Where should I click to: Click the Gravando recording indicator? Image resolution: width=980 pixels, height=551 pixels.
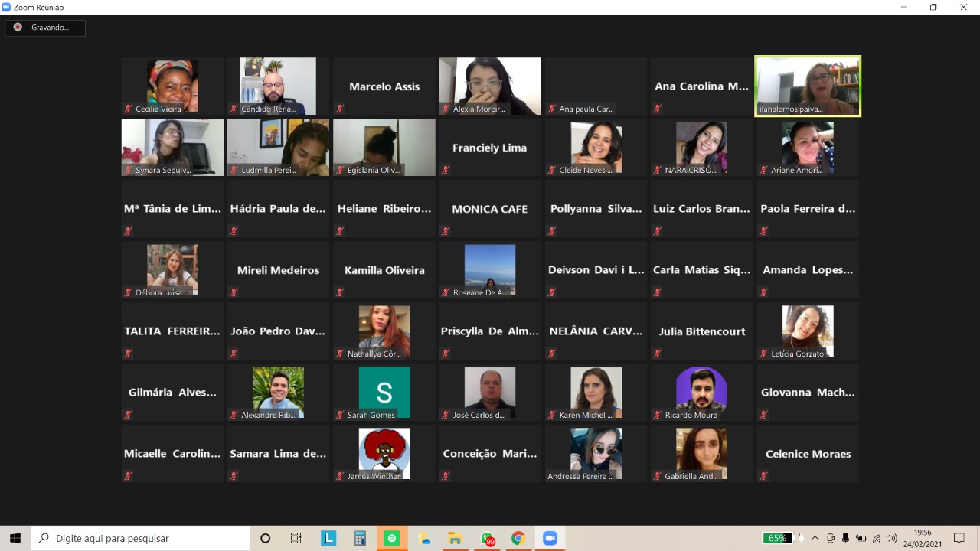tap(44, 28)
